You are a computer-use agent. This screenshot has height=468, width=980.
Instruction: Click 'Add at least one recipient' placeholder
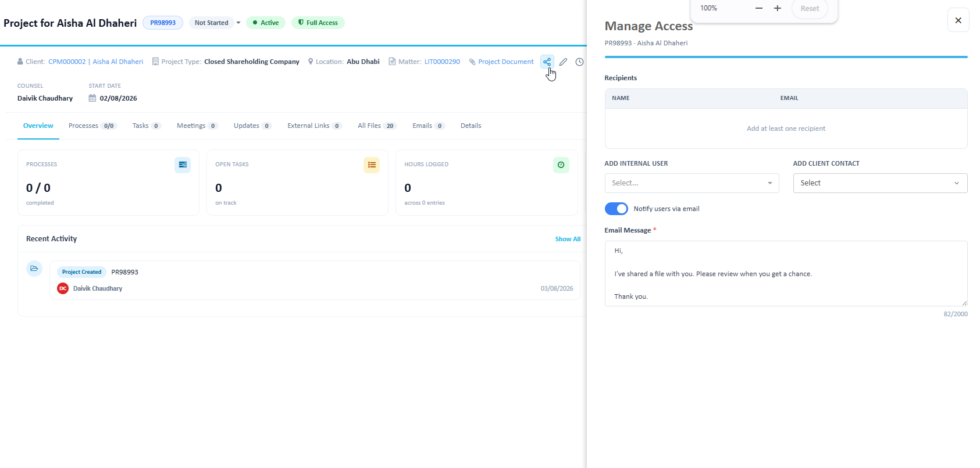pos(786,128)
